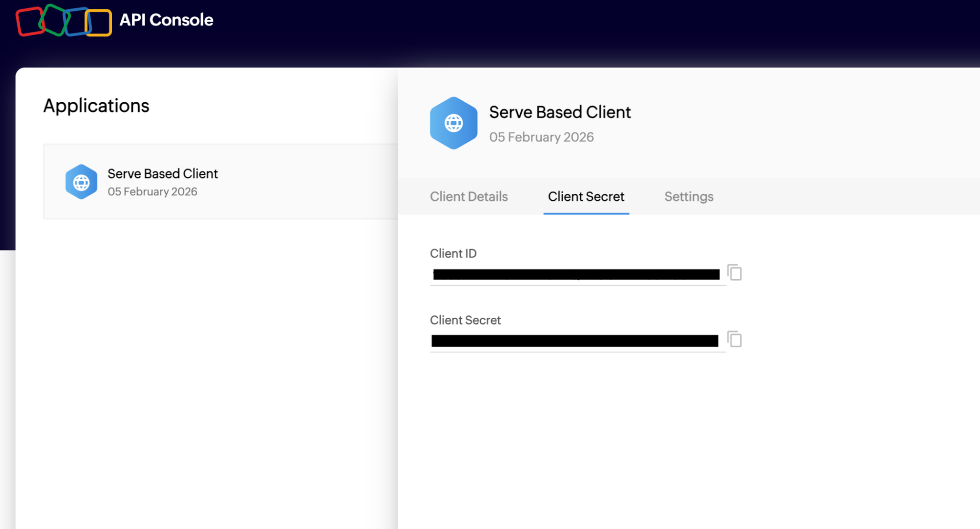Click the large hexagon globe app icon

click(x=453, y=123)
